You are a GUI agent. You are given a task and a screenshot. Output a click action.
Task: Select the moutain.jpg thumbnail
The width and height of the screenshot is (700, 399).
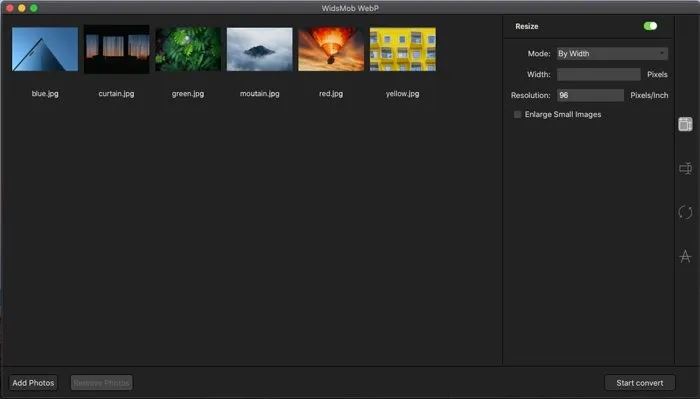tap(259, 49)
